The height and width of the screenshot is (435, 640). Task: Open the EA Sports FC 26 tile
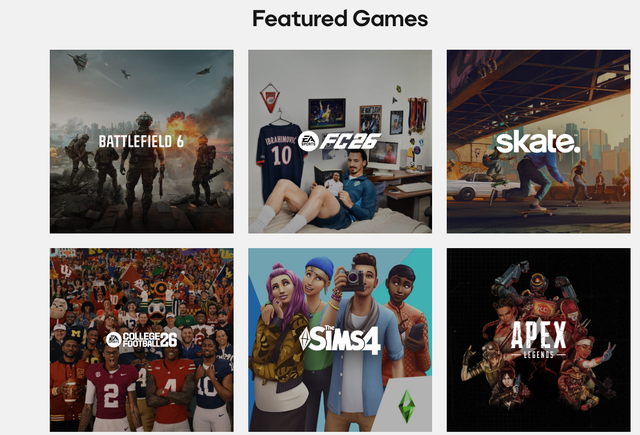point(340,142)
